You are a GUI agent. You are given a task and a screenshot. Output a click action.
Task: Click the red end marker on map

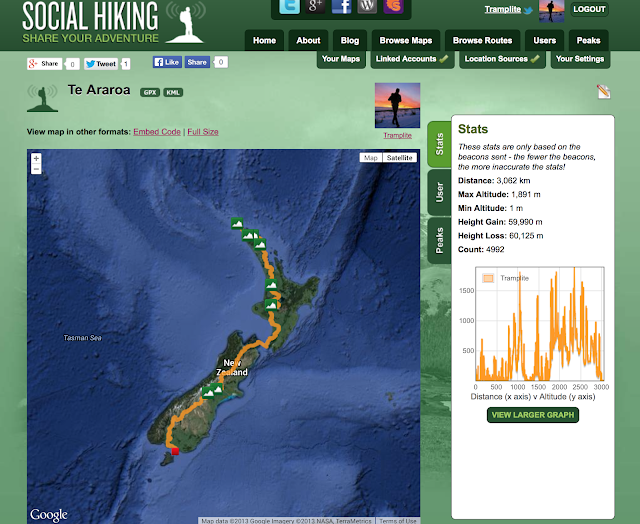click(176, 451)
